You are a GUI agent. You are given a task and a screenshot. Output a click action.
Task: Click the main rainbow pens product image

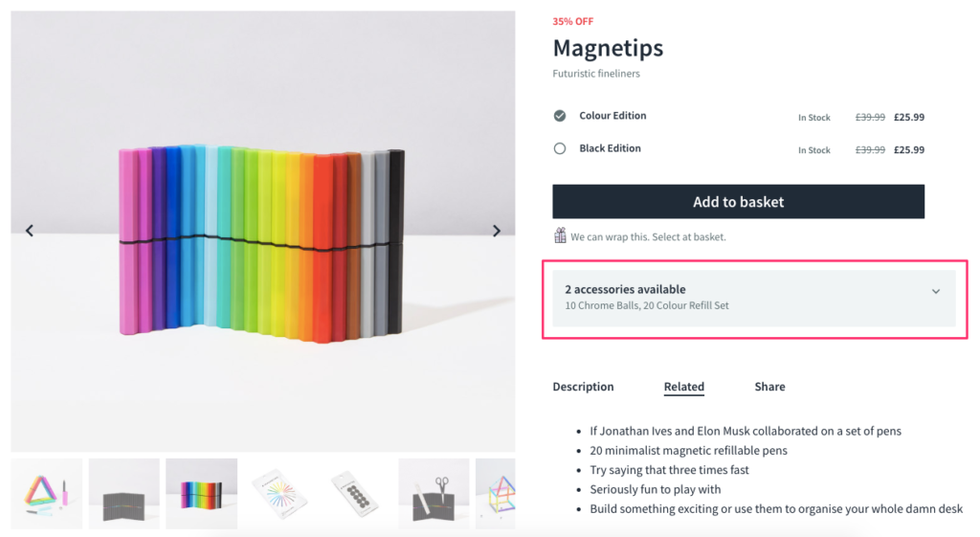[x=263, y=232]
